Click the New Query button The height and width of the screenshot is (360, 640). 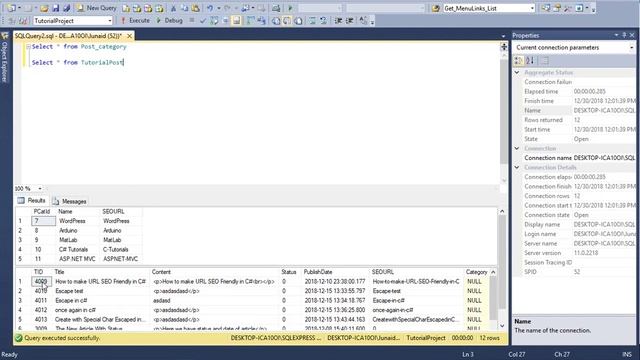(96, 8)
